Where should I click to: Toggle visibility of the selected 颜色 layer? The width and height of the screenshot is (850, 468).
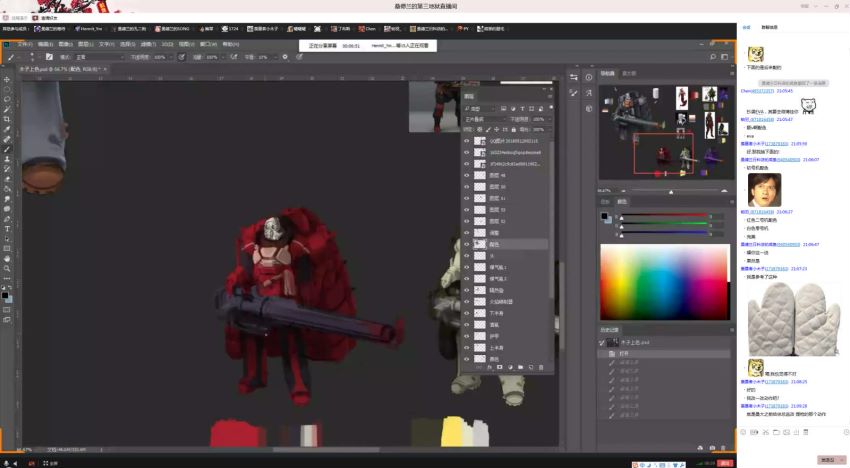[466, 244]
